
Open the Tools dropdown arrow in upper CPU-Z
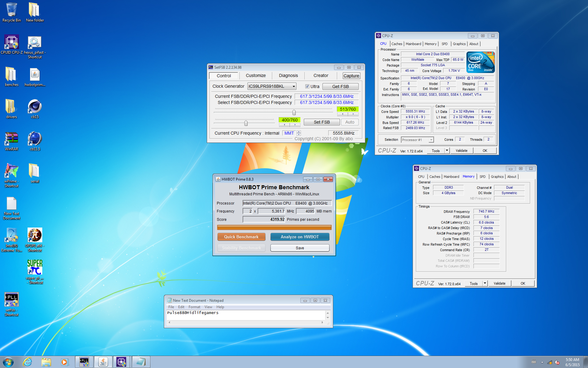point(447,151)
